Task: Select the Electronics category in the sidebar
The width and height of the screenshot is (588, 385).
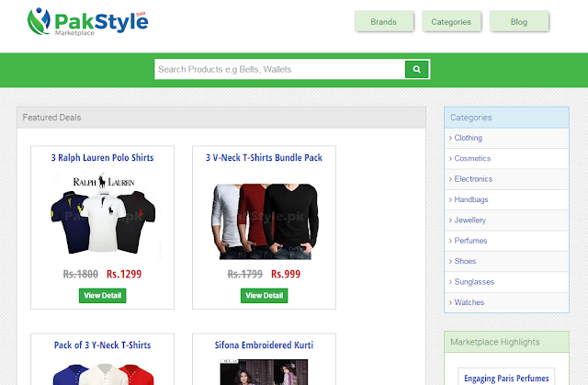Action: click(x=473, y=179)
